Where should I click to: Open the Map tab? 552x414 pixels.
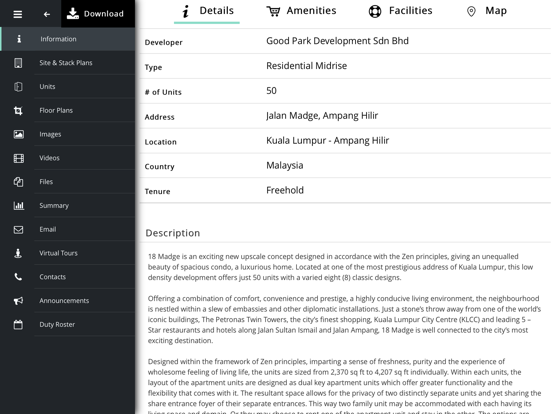tap(487, 11)
